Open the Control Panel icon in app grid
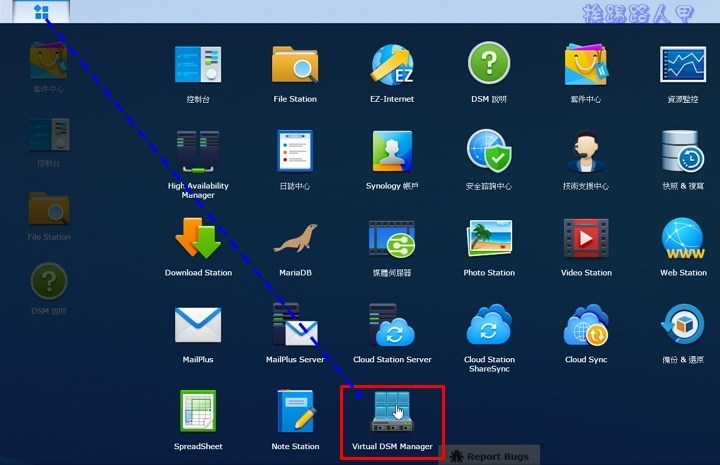The height and width of the screenshot is (465, 720). coord(198,64)
